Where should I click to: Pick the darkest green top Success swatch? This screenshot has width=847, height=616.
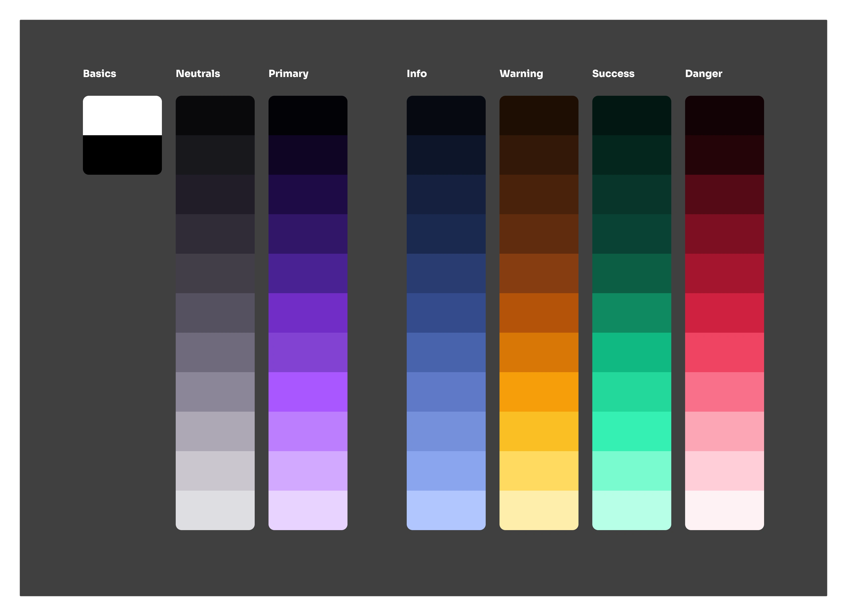[632, 115]
